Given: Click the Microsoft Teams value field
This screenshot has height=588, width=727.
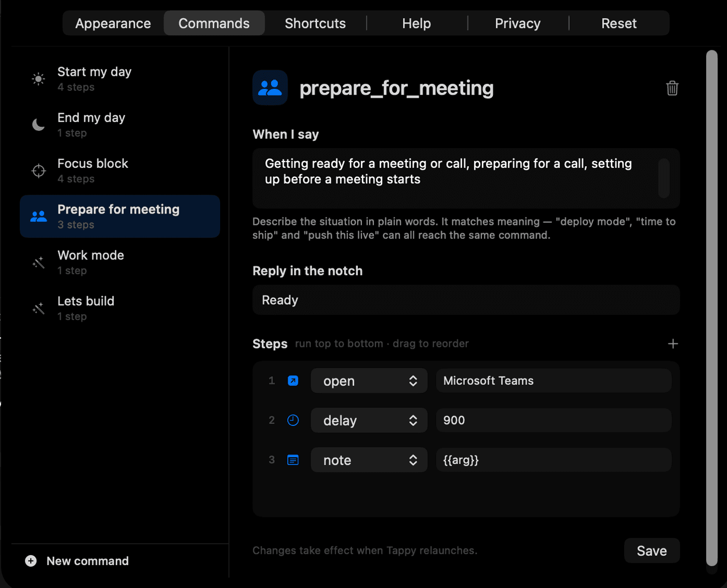Looking at the screenshot, I should pyautogui.click(x=554, y=381).
